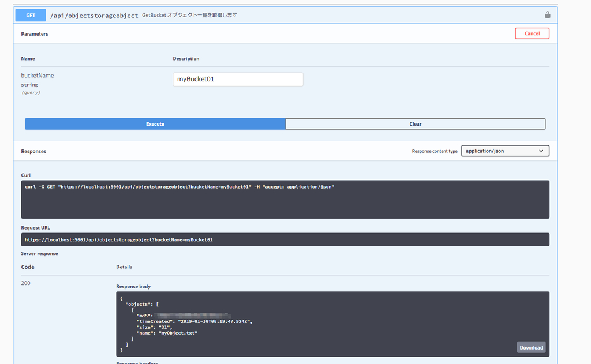Click the response body JSON area
Image resolution: width=591 pixels, height=364 pixels.
(332, 324)
